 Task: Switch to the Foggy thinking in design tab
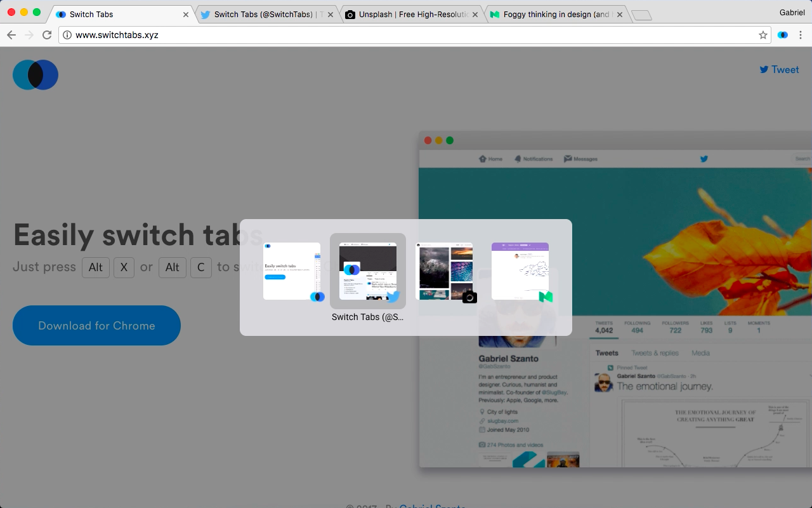click(556, 14)
